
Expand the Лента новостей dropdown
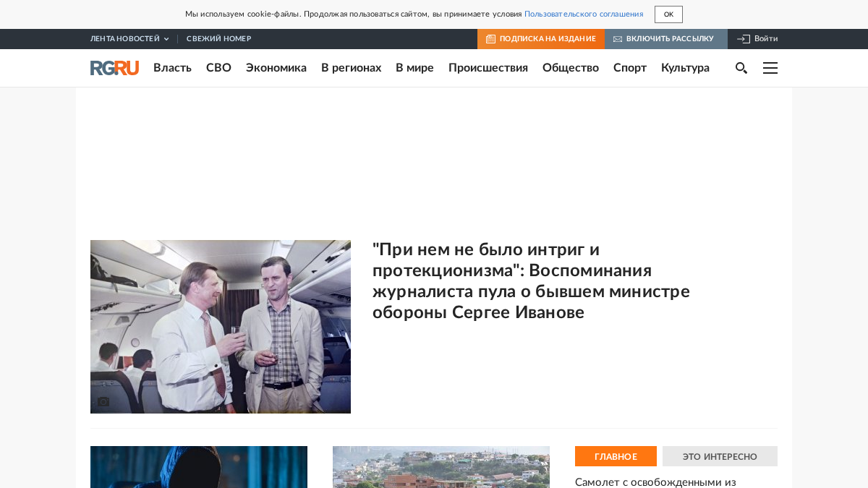129,39
